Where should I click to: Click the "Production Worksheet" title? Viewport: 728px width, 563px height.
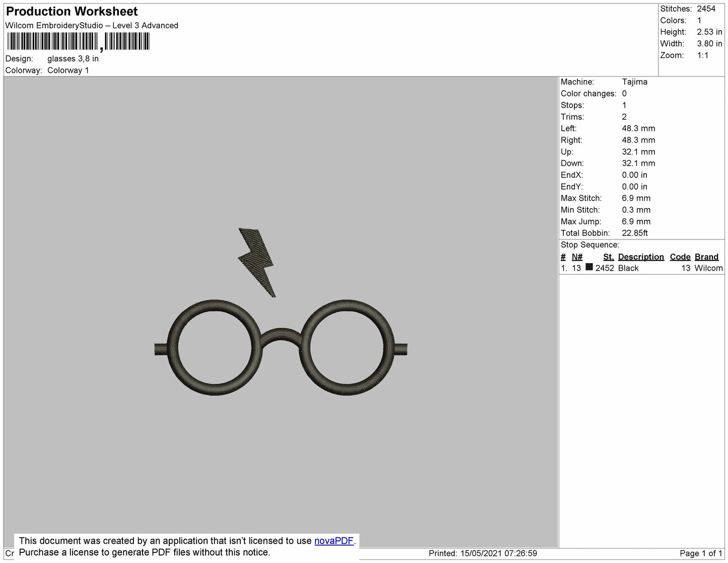tap(72, 11)
